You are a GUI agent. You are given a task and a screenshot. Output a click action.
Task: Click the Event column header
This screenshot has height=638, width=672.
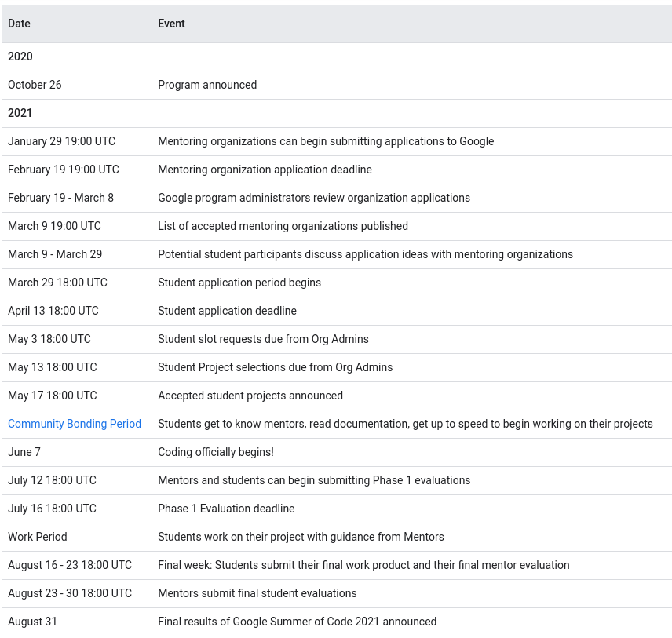point(171,24)
